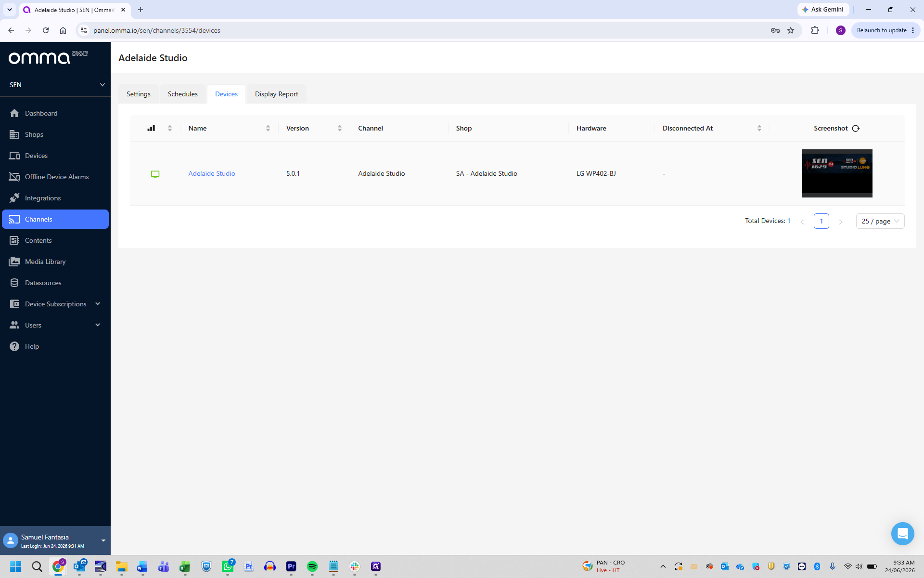Open Chrome extensions icon
This screenshot has width=924, height=578.
[815, 30]
